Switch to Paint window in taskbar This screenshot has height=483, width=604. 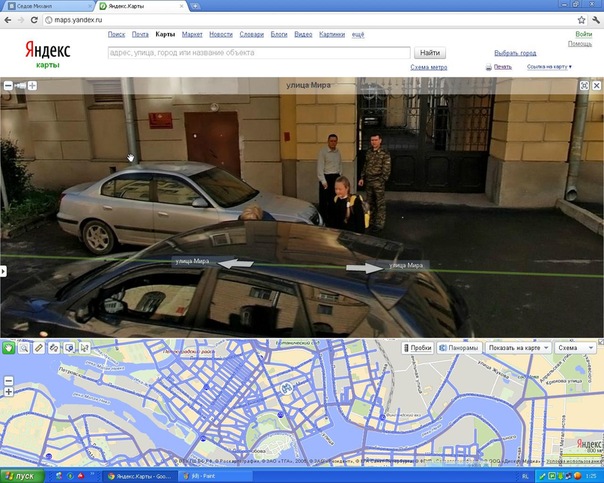coord(215,476)
